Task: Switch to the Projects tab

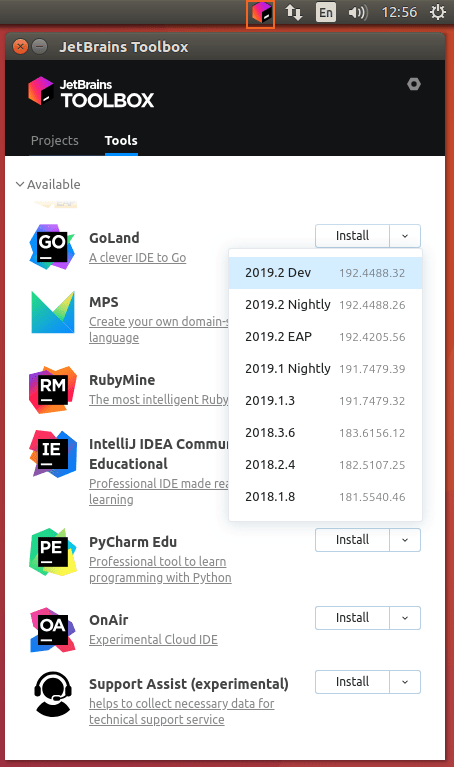Action: [x=55, y=140]
